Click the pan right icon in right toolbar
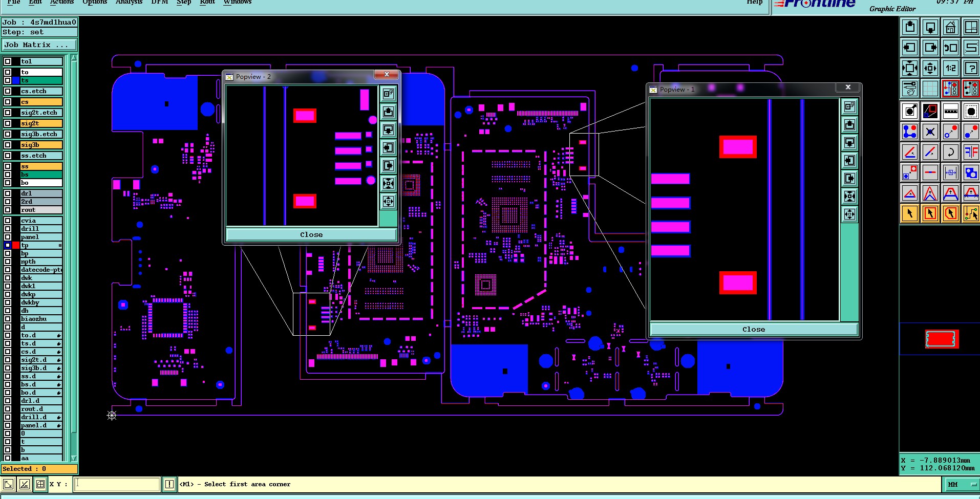This screenshot has width=980, height=499. (x=930, y=48)
